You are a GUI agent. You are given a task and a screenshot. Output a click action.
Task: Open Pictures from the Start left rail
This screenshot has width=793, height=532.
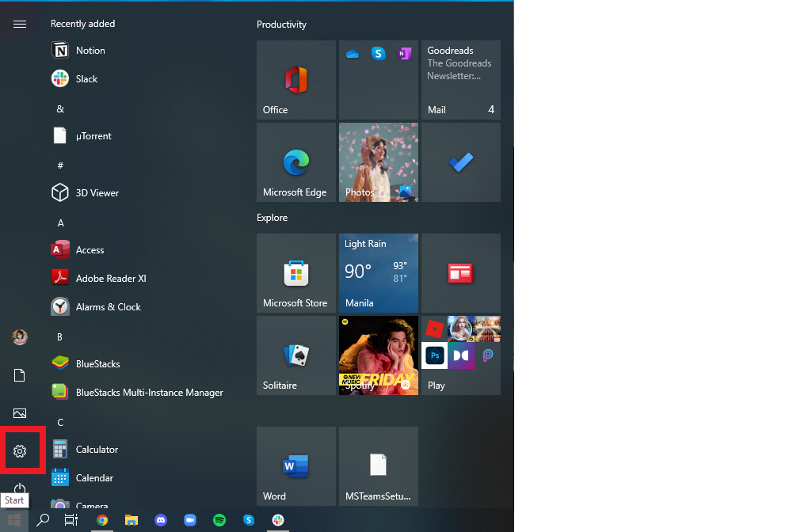20,413
